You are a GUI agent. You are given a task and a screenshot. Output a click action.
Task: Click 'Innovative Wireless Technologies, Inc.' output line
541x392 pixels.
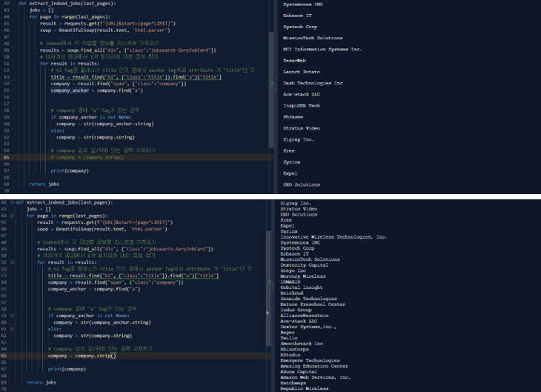(x=333, y=237)
